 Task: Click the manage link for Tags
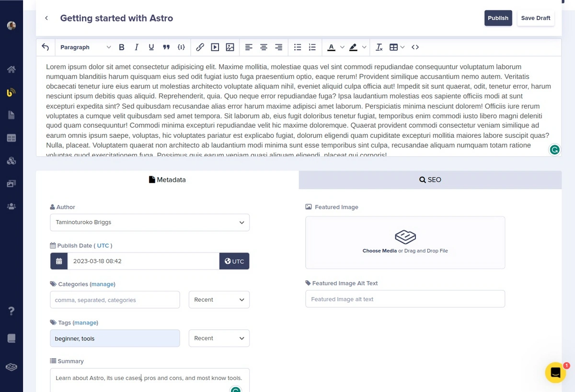pyautogui.click(x=85, y=323)
